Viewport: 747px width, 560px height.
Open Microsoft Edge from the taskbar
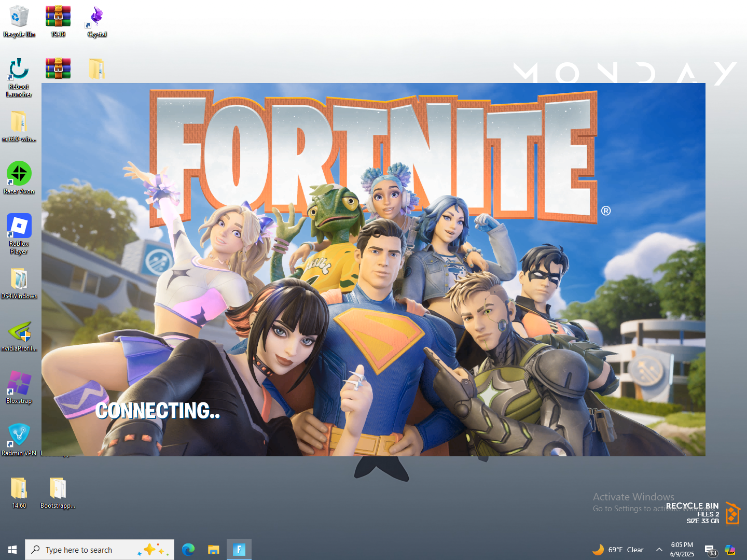click(x=188, y=550)
